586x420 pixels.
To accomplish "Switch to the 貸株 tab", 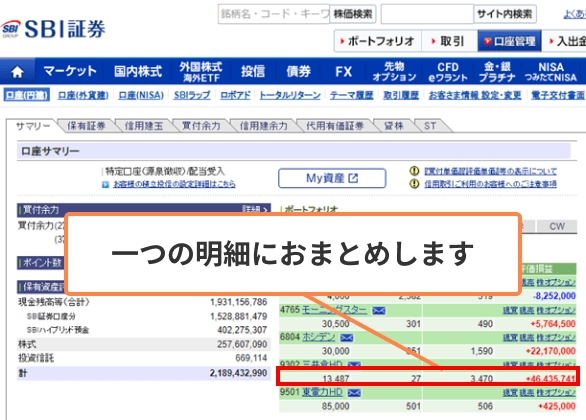I will point(394,126).
